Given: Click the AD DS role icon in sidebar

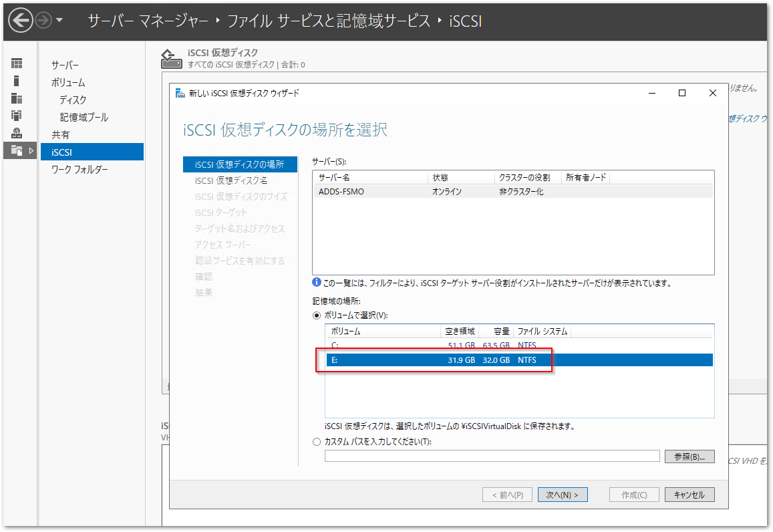Looking at the screenshot, I should click(17, 116).
